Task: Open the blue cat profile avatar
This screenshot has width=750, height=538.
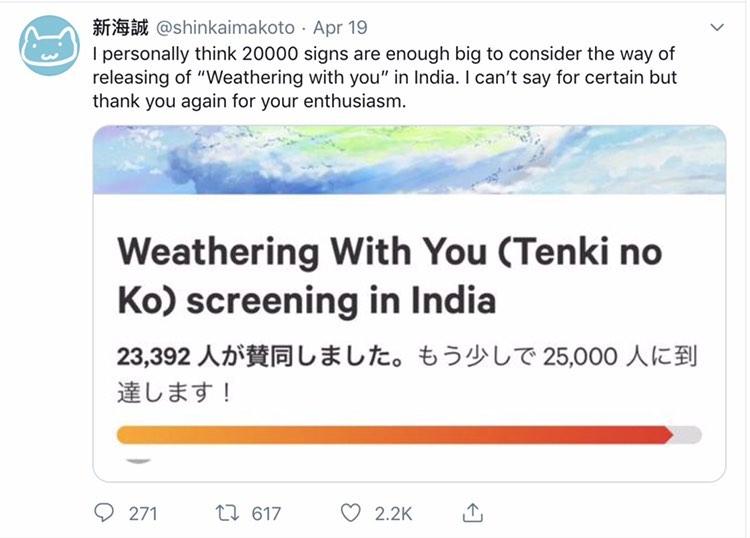Action: click(50, 45)
